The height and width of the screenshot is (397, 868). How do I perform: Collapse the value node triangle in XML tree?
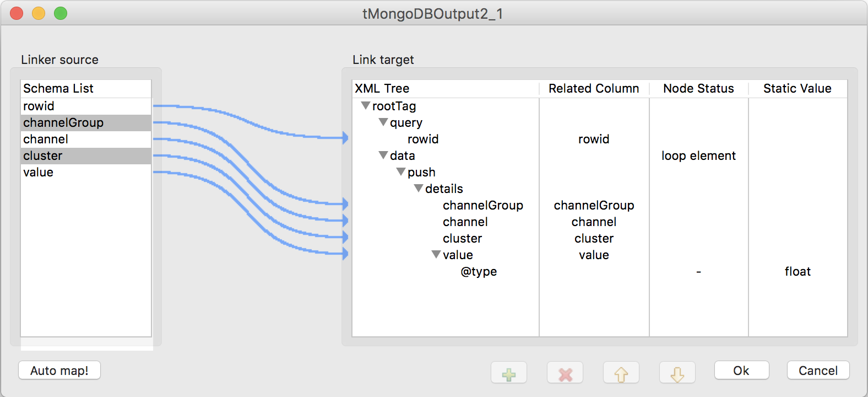(436, 254)
